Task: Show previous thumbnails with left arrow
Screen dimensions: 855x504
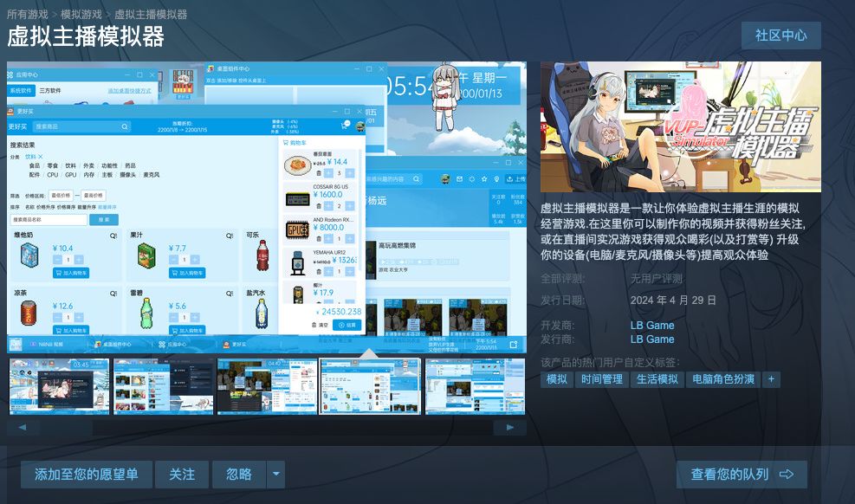Action: (23, 427)
